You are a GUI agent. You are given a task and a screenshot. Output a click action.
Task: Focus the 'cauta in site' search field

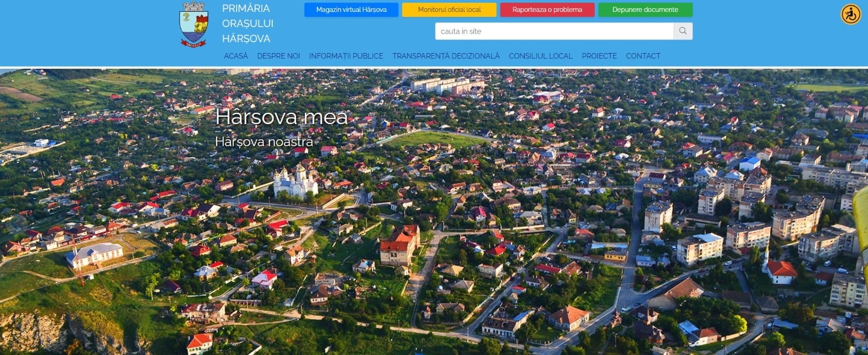click(554, 31)
